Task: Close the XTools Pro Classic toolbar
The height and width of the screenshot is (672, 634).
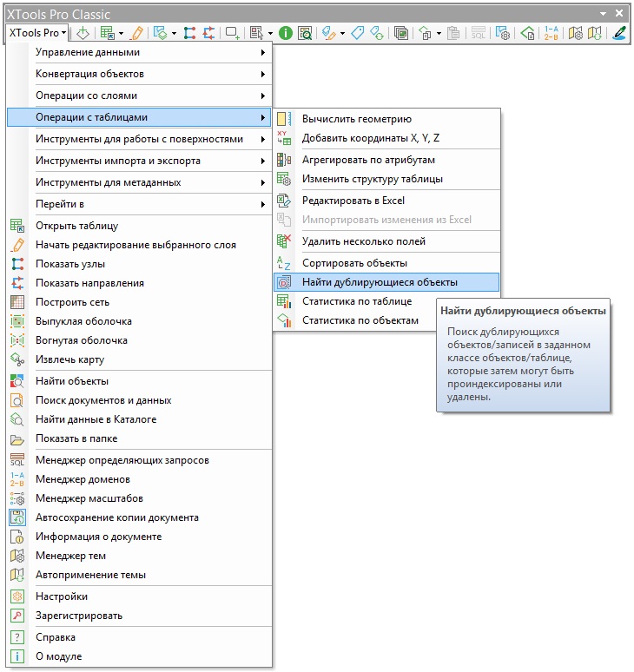Action: [x=619, y=13]
